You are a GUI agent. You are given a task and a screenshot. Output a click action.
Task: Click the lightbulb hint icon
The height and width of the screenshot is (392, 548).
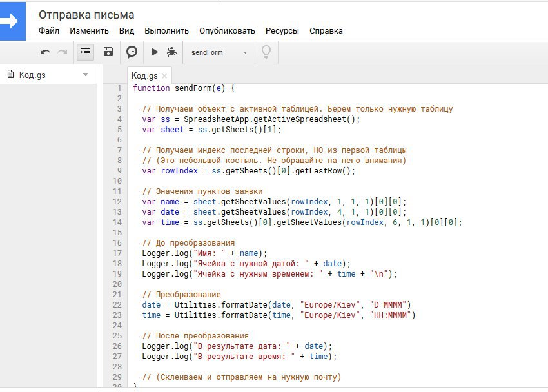265,52
